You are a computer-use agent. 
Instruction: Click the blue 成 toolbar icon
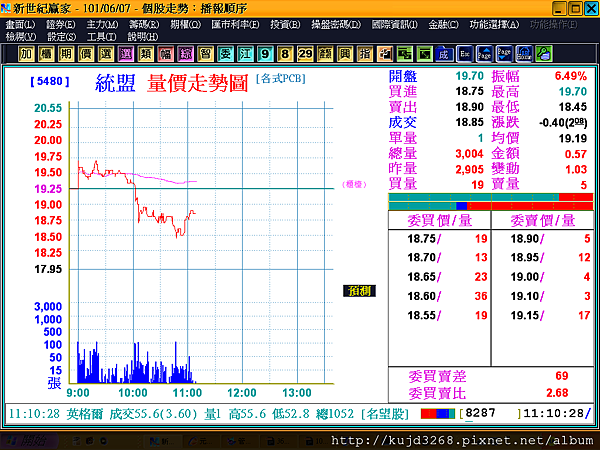pos(444,54)
